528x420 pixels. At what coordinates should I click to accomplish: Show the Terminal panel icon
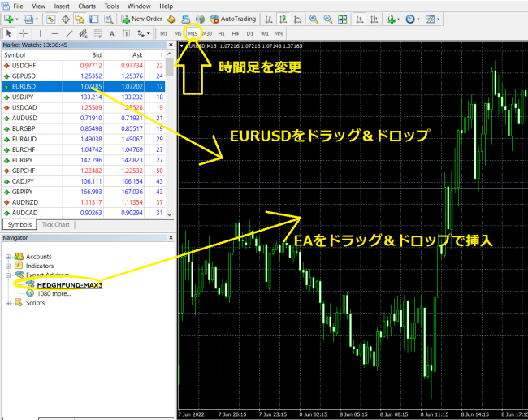[94, 19]
